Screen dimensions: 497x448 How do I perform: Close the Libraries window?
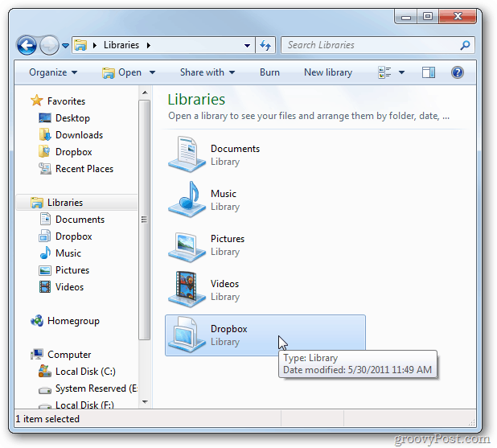[x=458, y=16]
